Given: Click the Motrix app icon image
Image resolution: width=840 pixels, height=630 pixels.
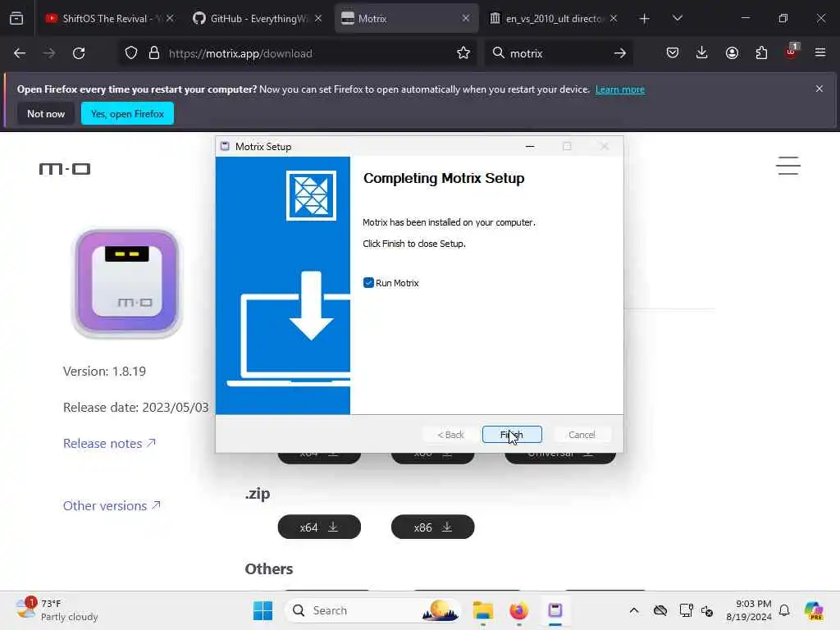Looking at the screenshot, I should click(127, 283).
